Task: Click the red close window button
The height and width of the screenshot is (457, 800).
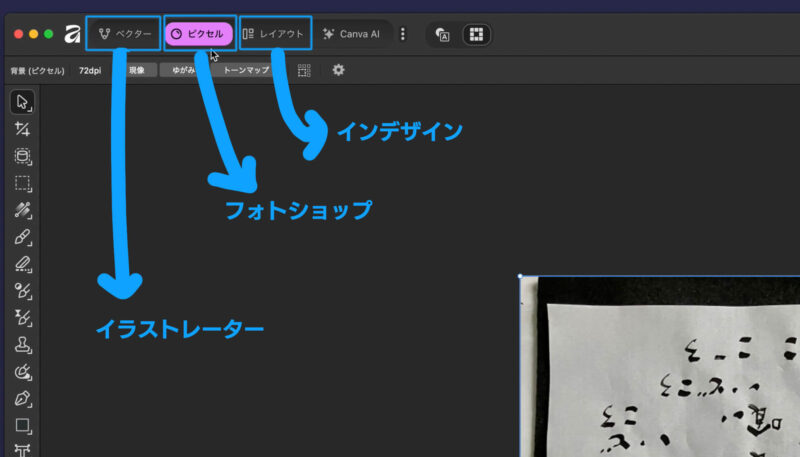Action: pos(18,34)
